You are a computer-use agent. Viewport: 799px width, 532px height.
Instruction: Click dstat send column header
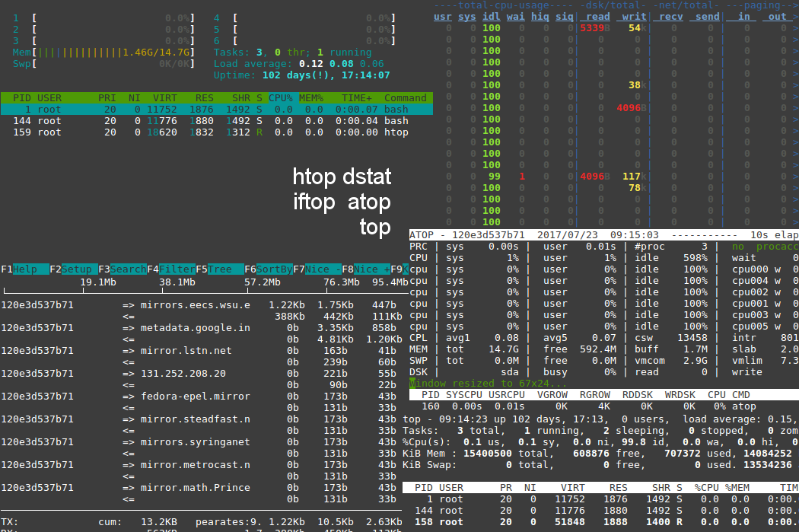pos(707,17)
